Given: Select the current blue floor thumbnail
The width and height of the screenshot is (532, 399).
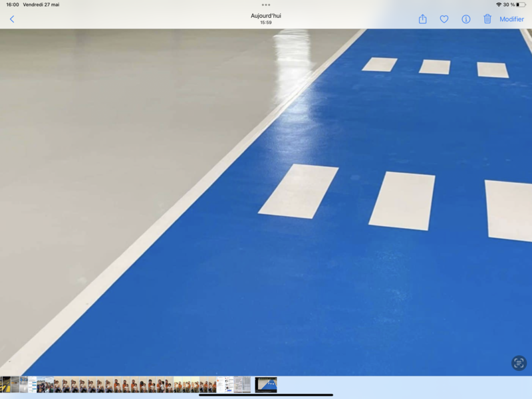Looking at the screenshot, I should click(266, 384).
